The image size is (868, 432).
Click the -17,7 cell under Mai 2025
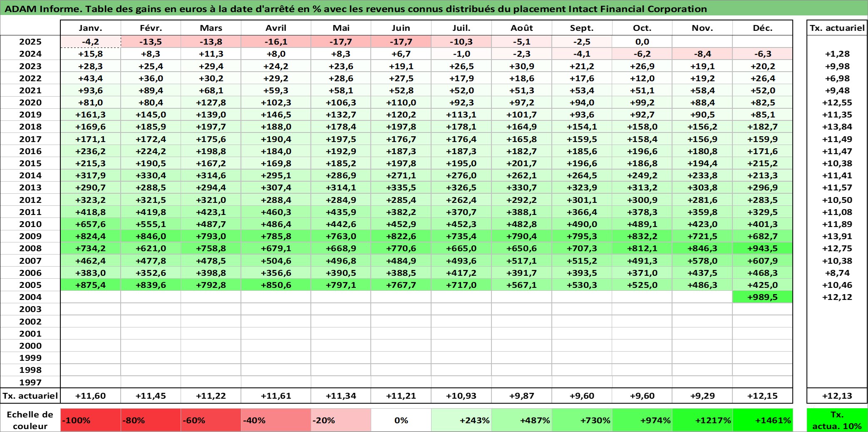(341, 42)
